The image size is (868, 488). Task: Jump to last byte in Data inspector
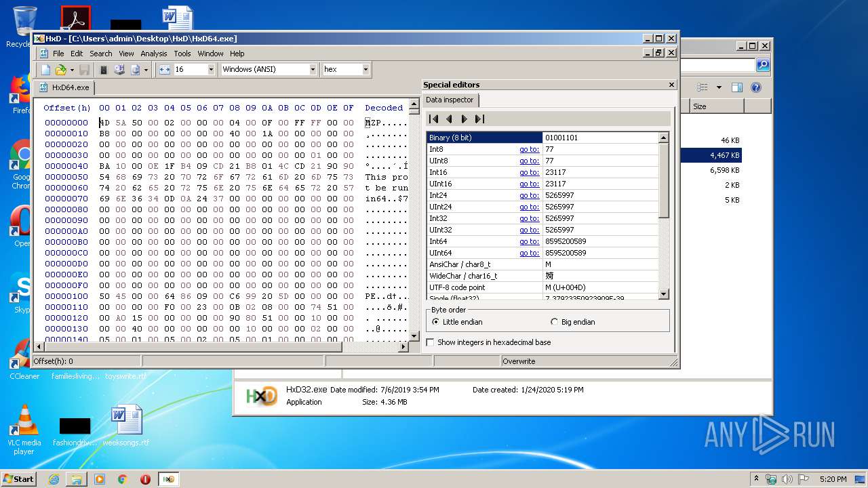479,119
